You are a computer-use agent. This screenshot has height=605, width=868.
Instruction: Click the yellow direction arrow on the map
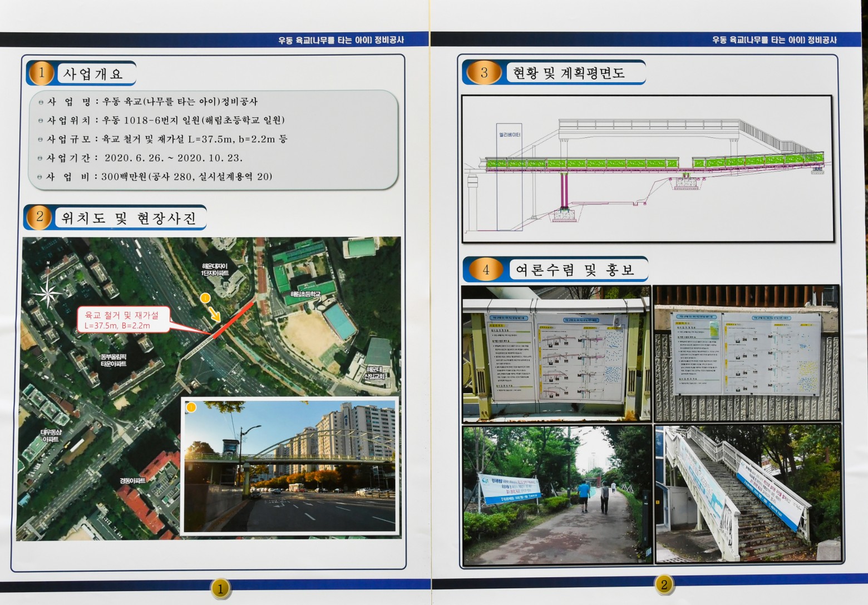(x=215, y=314)
